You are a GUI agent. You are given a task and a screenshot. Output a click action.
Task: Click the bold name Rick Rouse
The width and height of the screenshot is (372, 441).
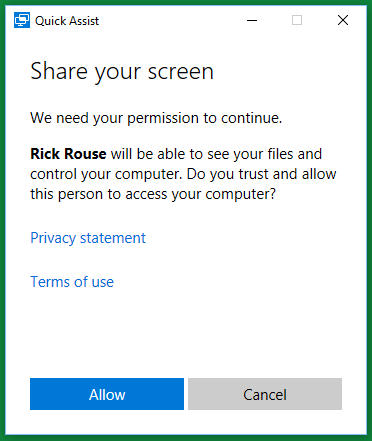(68, 154)
